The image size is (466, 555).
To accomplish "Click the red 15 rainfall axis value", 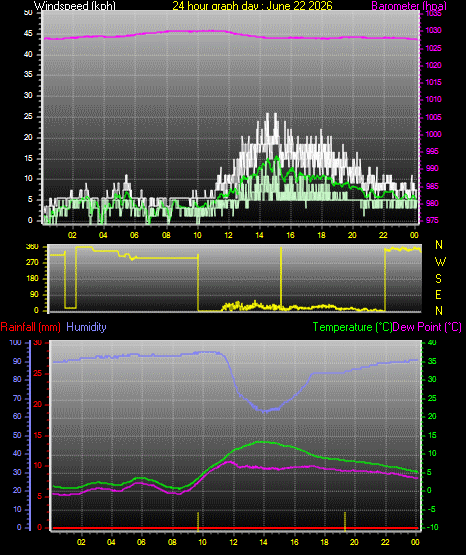I will click(x=38, y=435).
